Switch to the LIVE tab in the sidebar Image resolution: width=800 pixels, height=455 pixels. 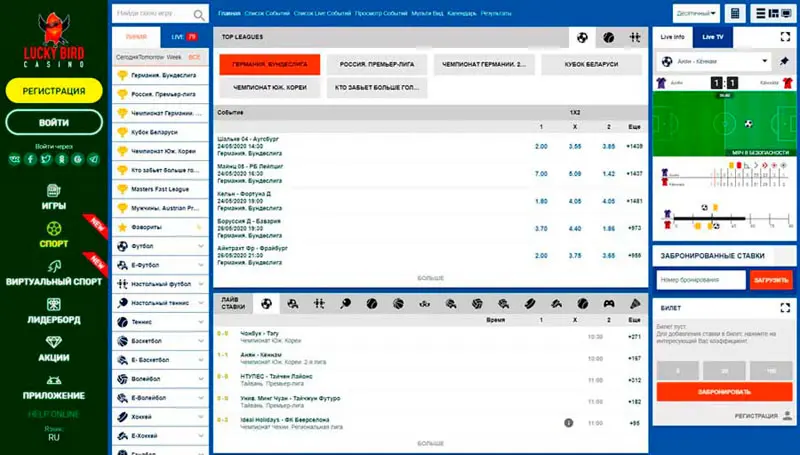click(x=183, y=36)
